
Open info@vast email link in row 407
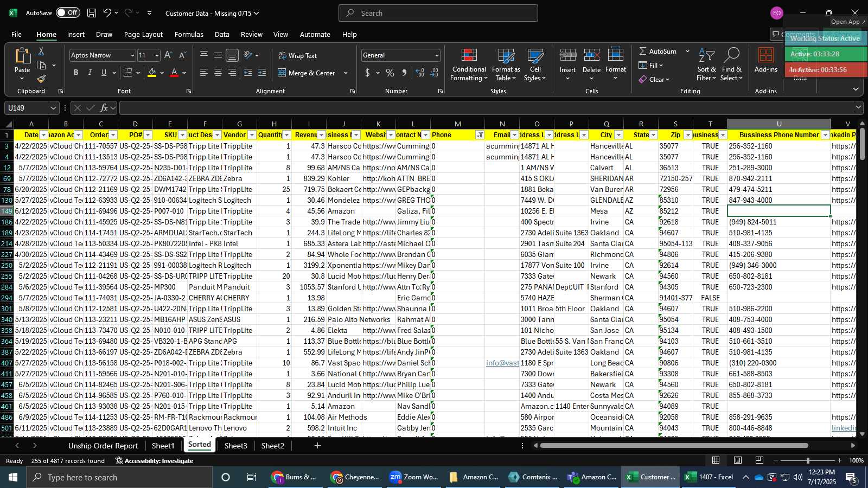502,363
